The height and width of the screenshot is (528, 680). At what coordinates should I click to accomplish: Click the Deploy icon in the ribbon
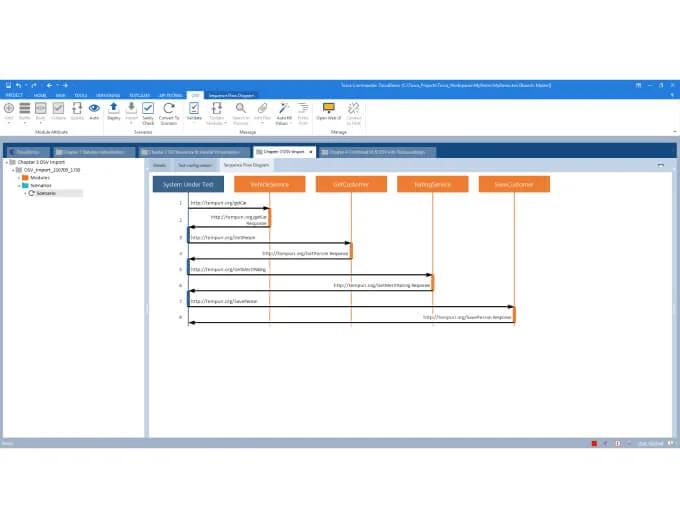point(113,109)
